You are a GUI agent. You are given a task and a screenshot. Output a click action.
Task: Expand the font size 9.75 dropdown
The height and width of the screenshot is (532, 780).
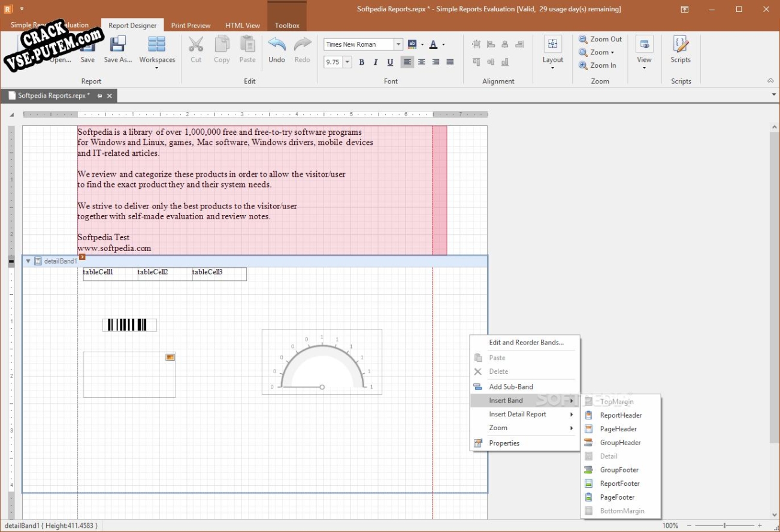coord(347,62)
